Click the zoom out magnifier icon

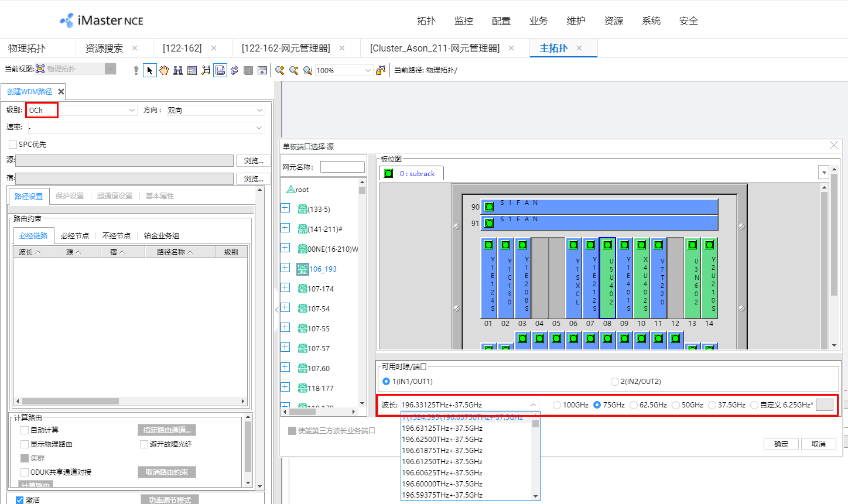click(294, 70)
